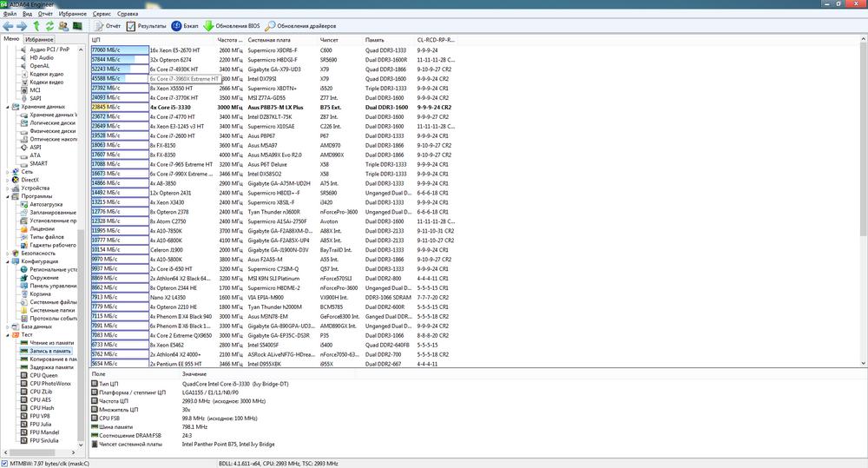Select the FPU Mandel benchmark
The height and width of the screenshot is (468, 868).
[44, 432]
